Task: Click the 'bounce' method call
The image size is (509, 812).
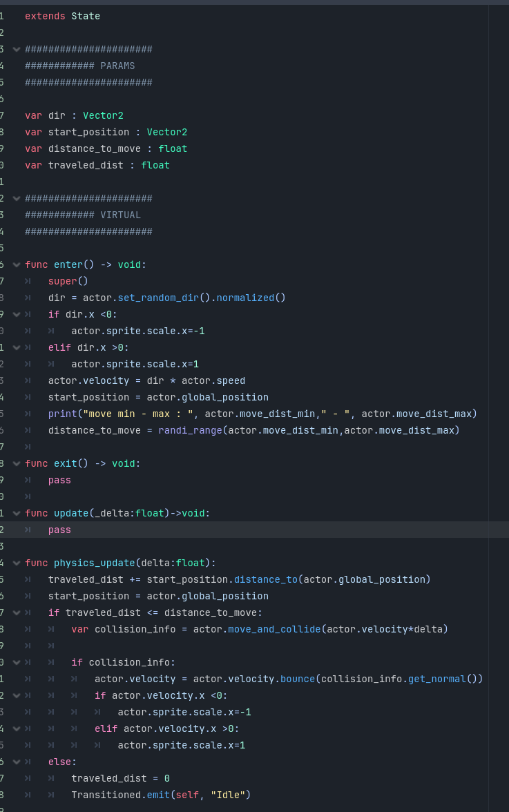Action: tap(298, 679)
